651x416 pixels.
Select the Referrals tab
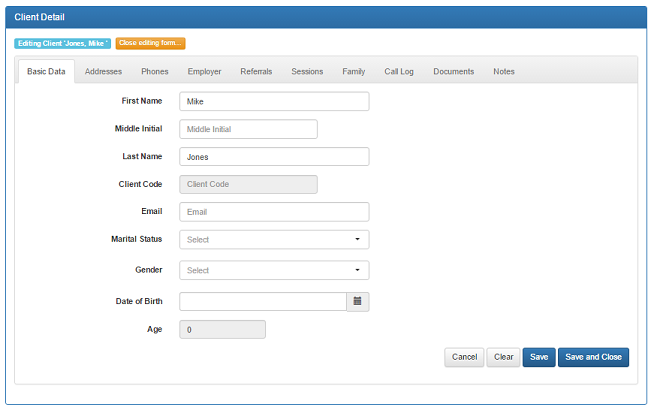point(256,72)
